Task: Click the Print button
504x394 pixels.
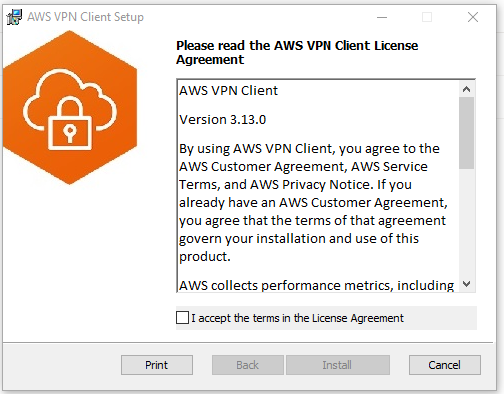Action: point(157,365)
